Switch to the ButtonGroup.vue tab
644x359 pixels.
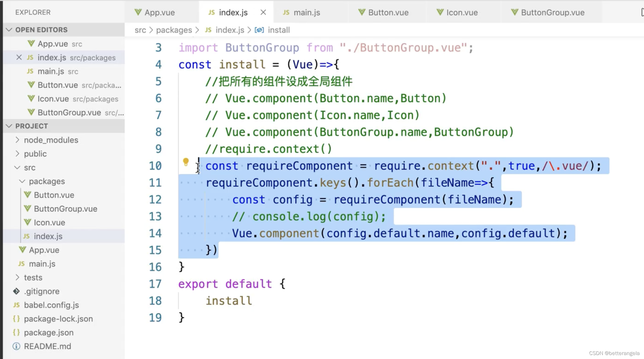pyautogui.click(x=552, y=12)
